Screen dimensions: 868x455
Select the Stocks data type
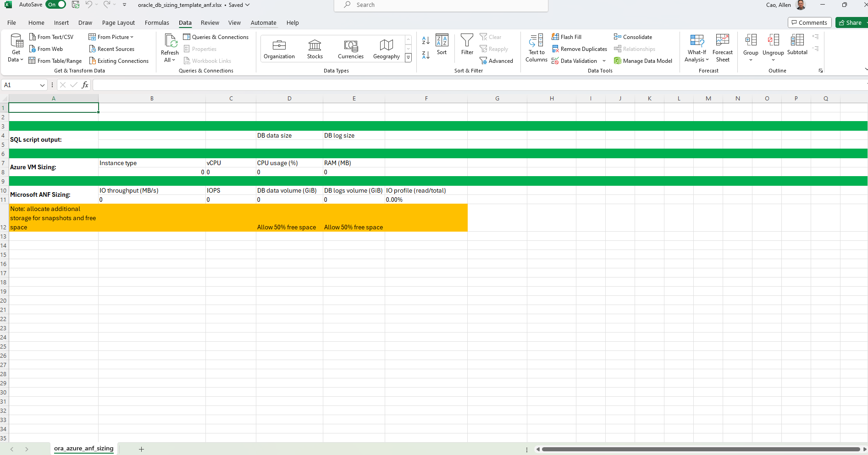315,49
